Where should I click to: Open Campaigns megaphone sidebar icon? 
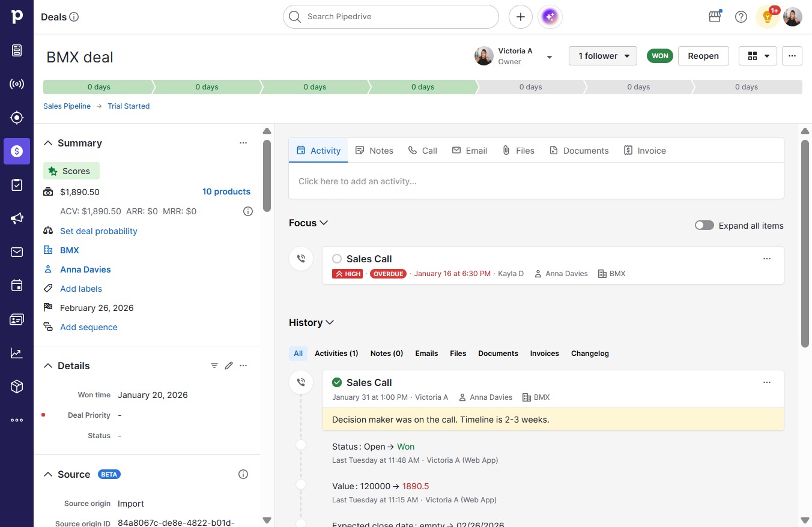point(17,218)
